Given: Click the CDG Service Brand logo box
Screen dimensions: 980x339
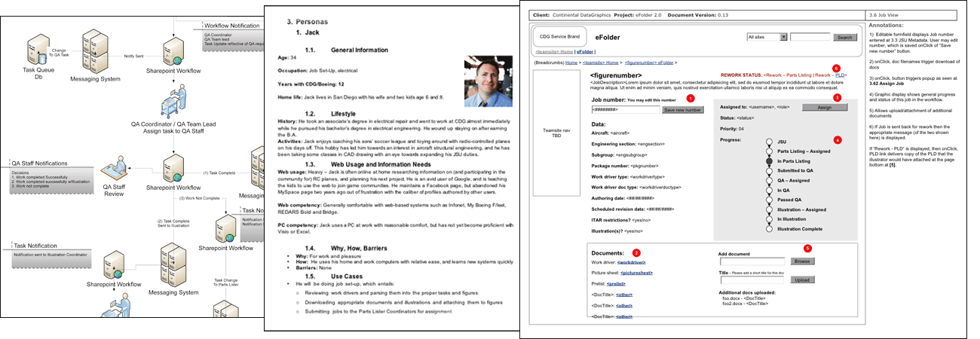Looking at the screenshot, I should 560,37.
